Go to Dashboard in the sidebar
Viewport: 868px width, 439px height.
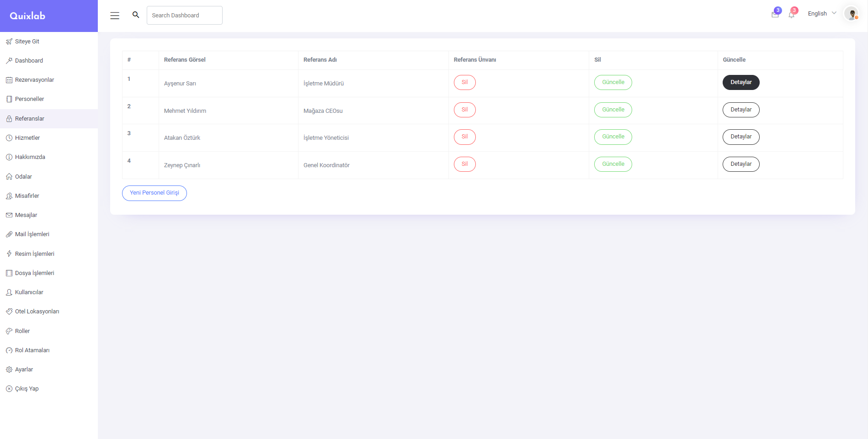point(49,61)
